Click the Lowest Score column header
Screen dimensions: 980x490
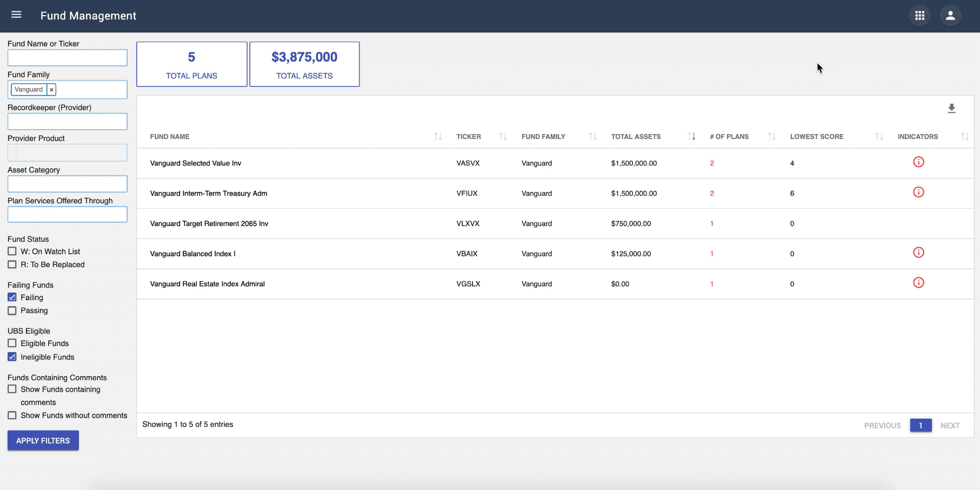click(x=816, y=137)
